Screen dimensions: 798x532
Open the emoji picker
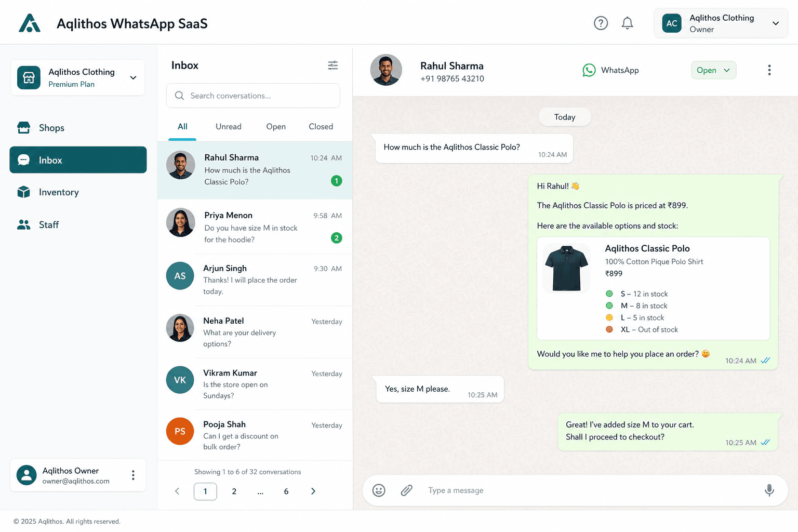pyautogui.click(x=379, y=490)
